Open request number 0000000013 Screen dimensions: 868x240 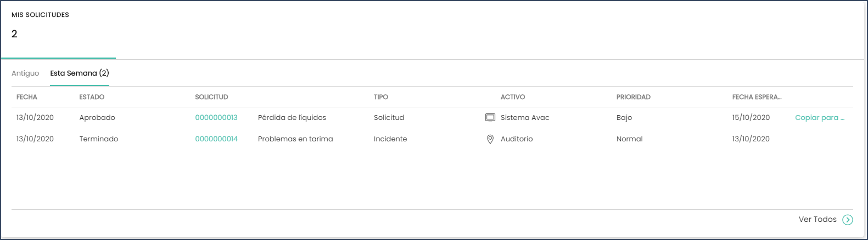click(x=216, y=118)
